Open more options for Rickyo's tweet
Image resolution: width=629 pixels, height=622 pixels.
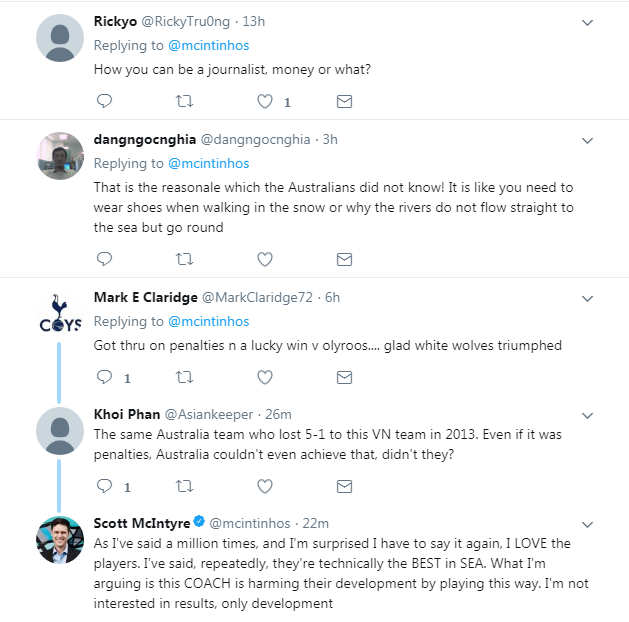coord(587,22)
